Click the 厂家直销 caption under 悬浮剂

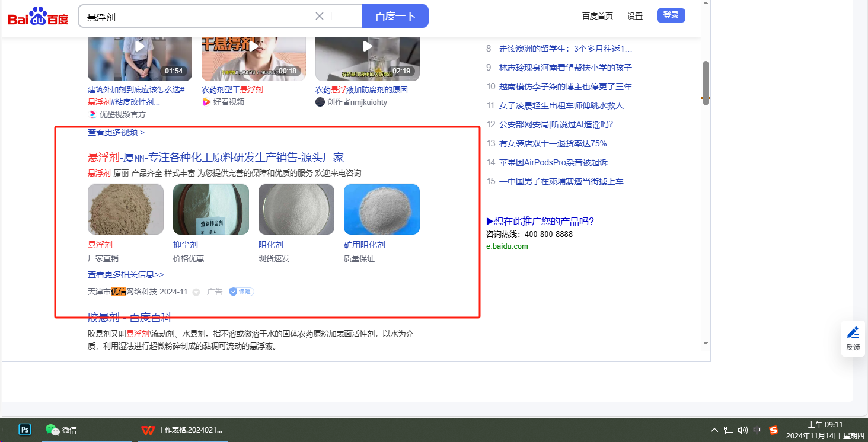(103, 258)
